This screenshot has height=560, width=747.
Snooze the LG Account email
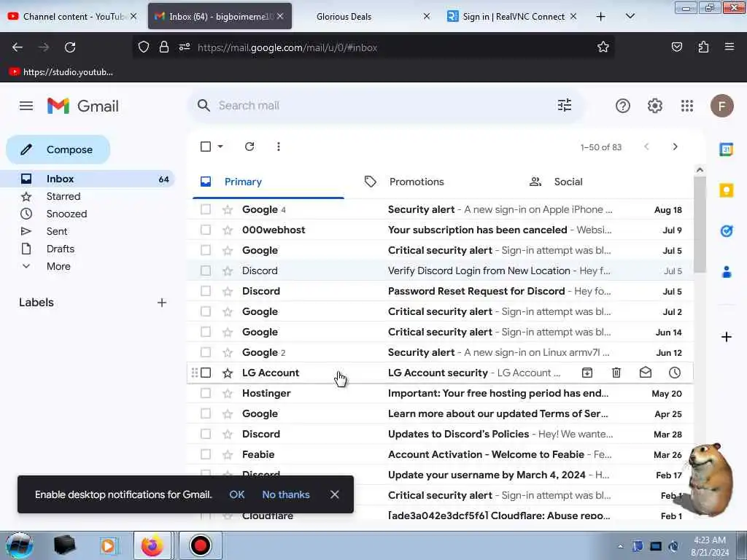[674, 373]
